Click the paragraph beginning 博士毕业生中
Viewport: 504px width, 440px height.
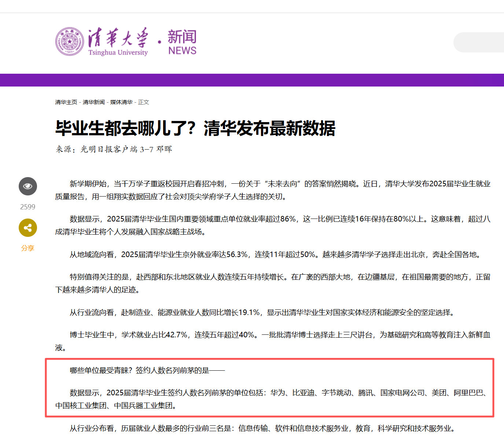[273, 341]
